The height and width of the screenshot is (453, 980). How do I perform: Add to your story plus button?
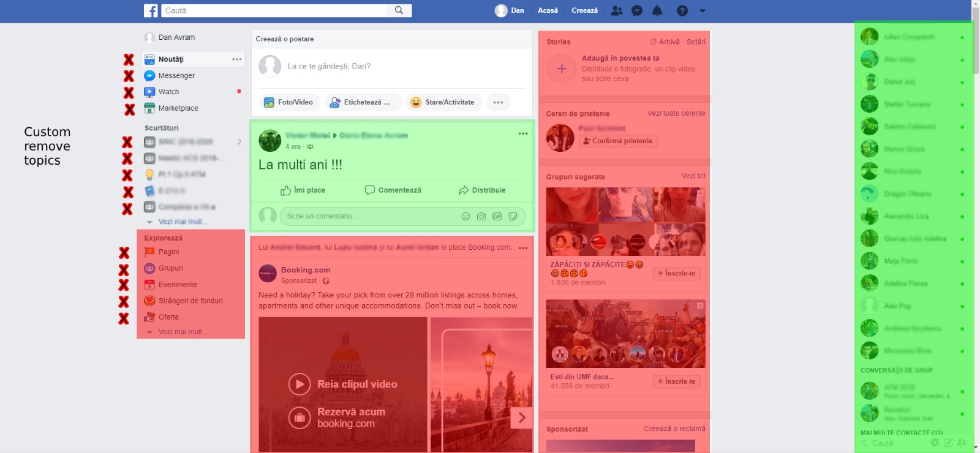pyautogui.click(x=562, y=69)
